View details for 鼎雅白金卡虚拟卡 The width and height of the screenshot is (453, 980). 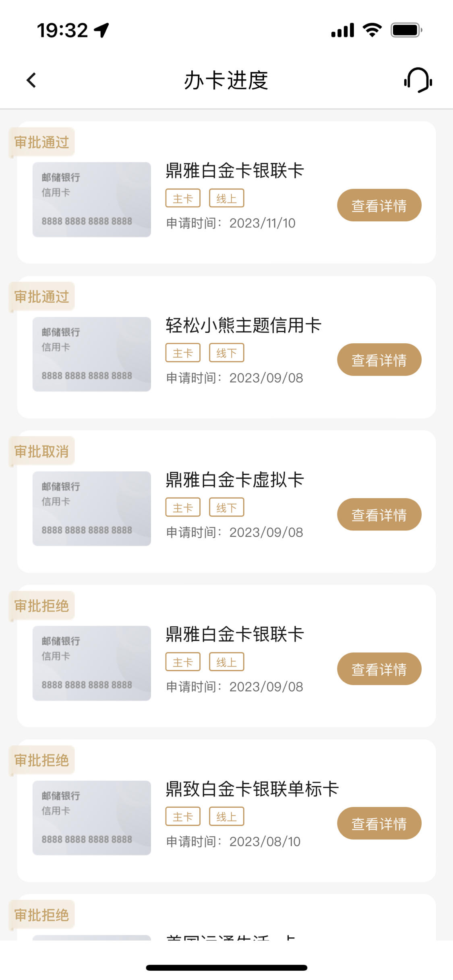click(379, 514)
